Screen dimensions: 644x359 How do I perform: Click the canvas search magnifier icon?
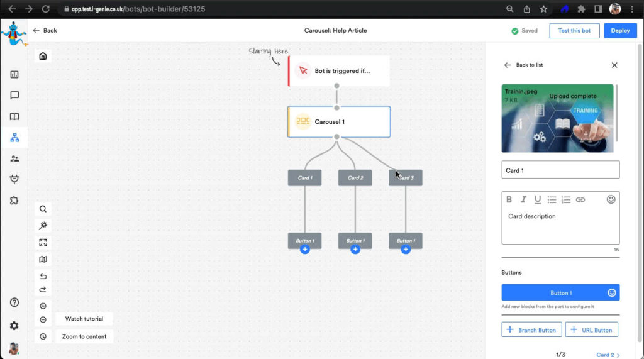(x=43, y=209)
